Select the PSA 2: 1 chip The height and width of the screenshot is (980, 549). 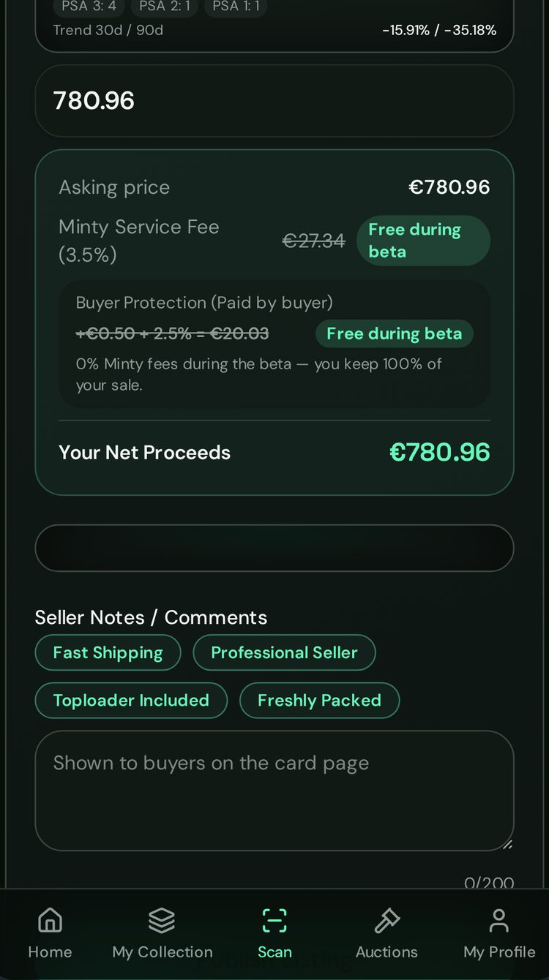pos(165,7)
